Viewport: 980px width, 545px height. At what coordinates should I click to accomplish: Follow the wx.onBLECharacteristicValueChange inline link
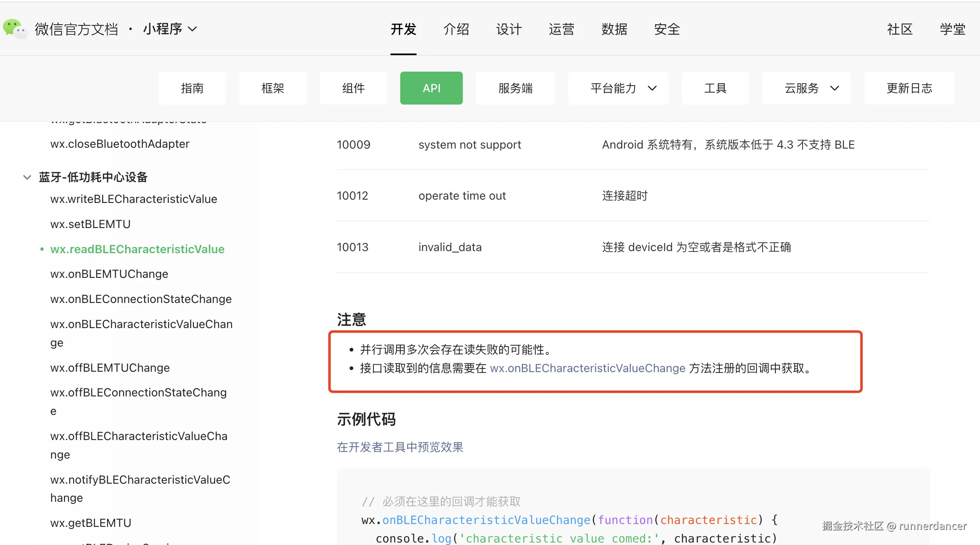pos(587,368)
